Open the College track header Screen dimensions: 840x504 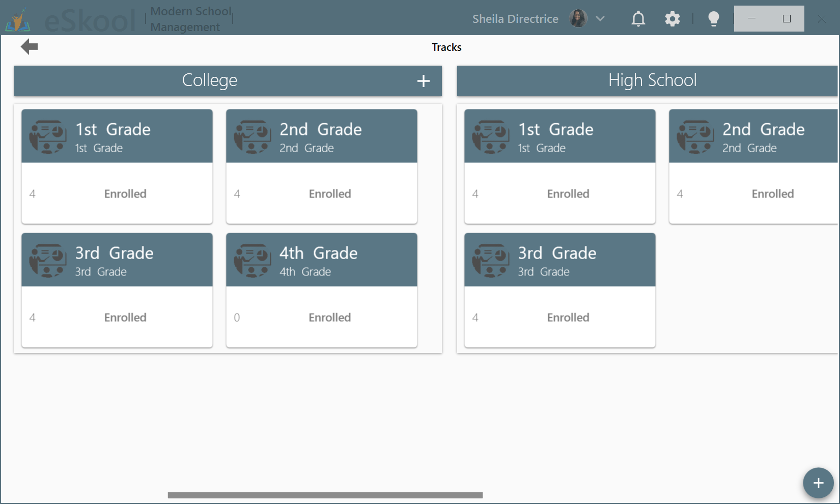pos(209,80)
